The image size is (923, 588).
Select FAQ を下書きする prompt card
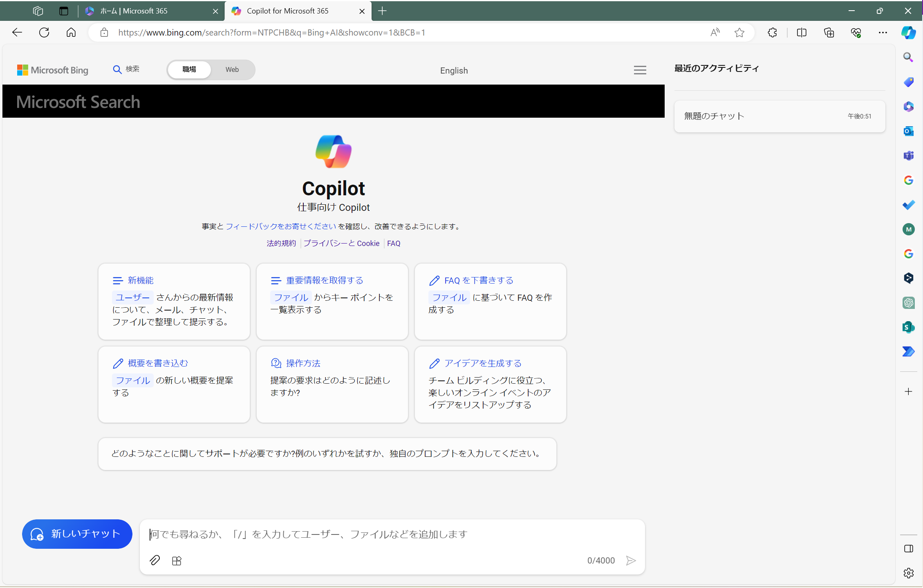coord(491,302)
